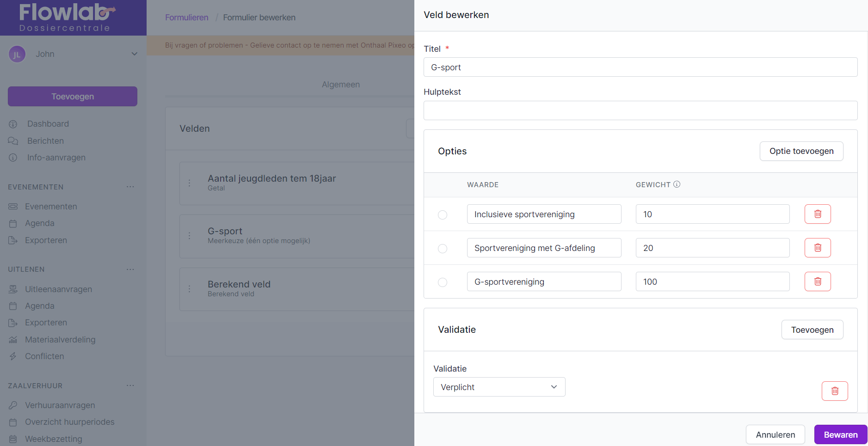
Task: Click the Bewaren button
Action: (x=840, y=435)
